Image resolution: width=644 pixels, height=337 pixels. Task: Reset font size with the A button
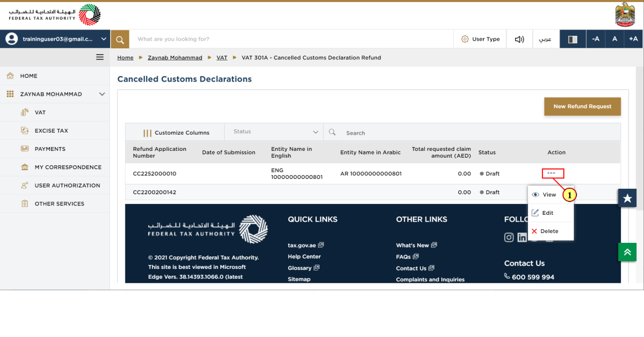pyautogui.click(x=614, y=39)
